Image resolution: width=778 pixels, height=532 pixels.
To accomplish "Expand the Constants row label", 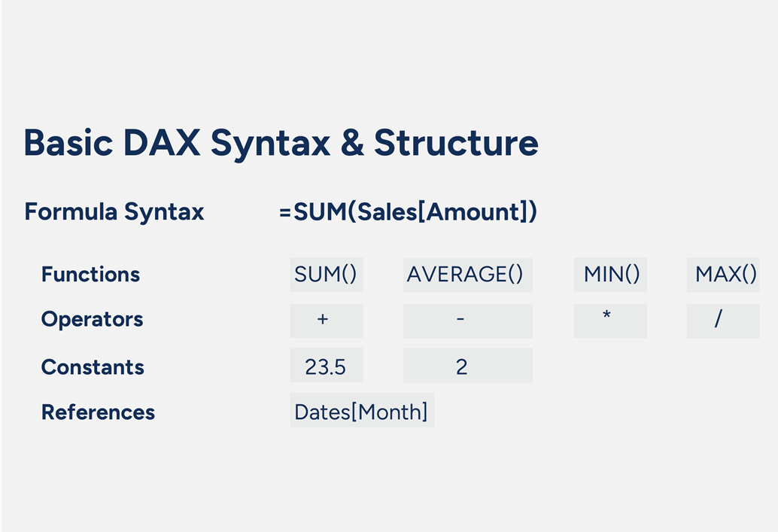I will [92, 367].
